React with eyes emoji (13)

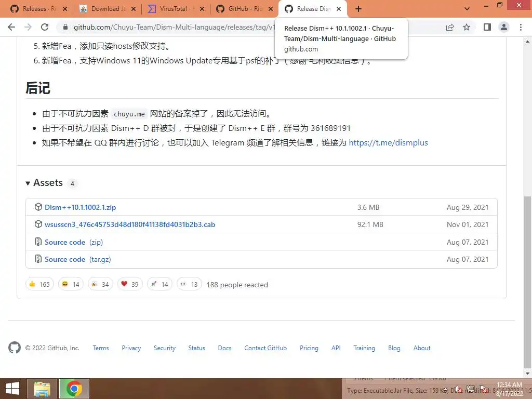coord(189,284)
